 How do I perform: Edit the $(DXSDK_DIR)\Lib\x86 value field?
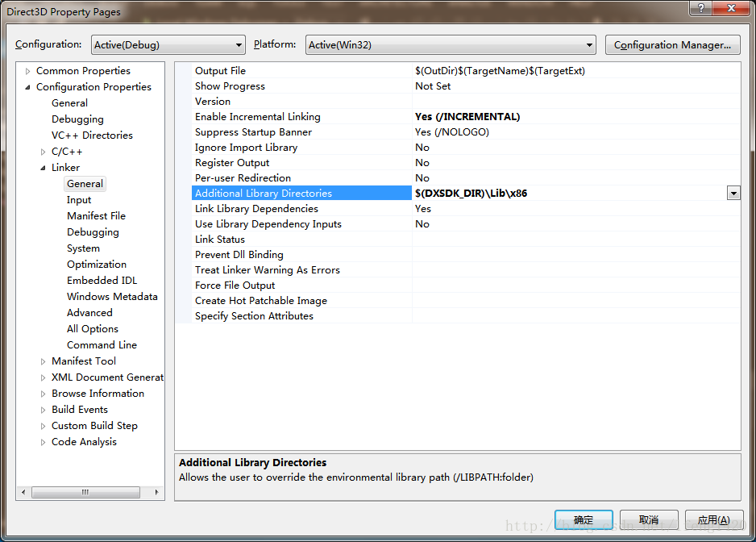570,194
